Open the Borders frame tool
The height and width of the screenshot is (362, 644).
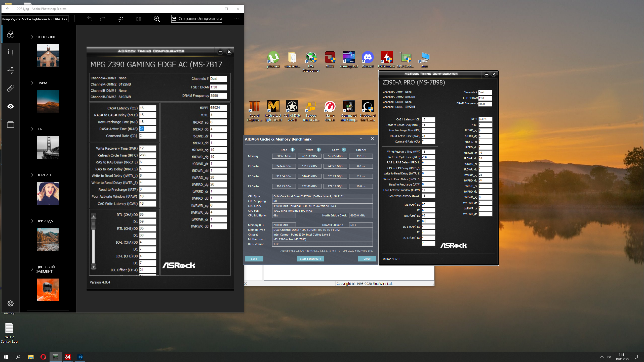[x=10, y=124]
